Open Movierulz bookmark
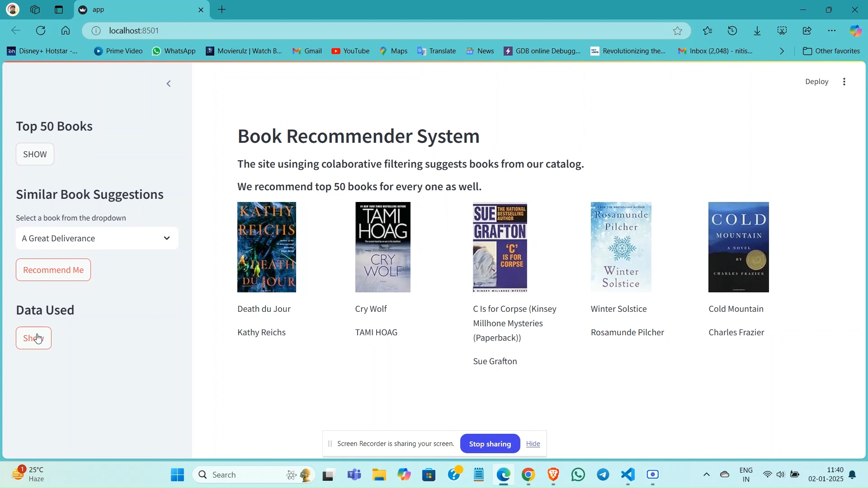The image size is (868, 488). click(244, 52)
